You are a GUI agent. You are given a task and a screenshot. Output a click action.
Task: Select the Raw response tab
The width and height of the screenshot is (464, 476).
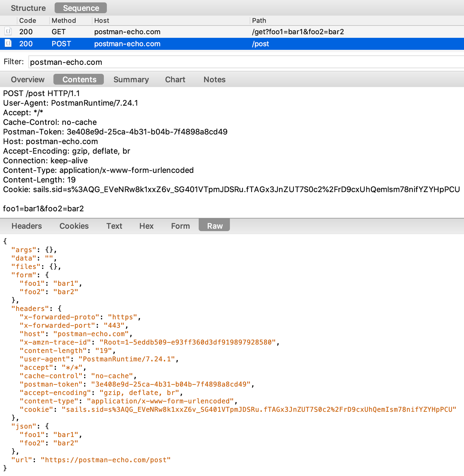[x=215, y=226]
